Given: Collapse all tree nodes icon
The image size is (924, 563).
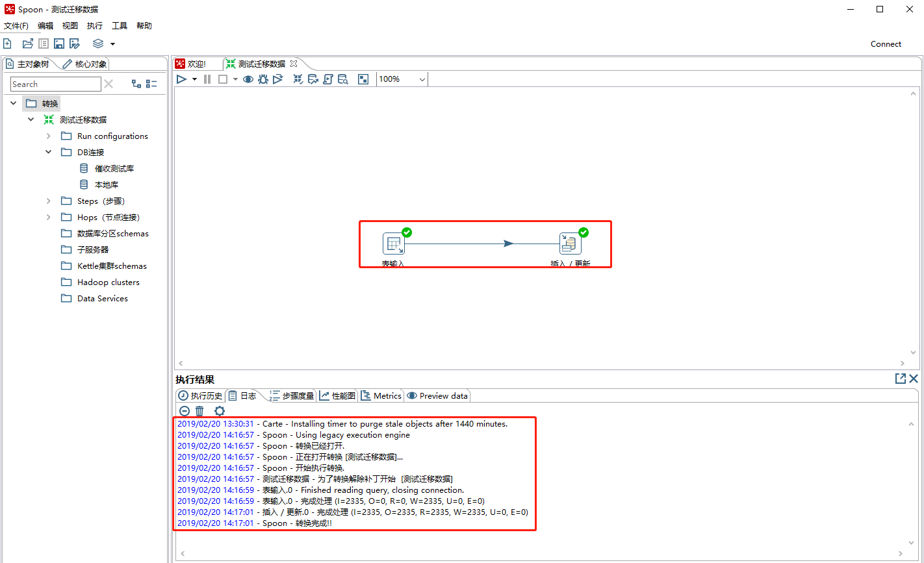Looking at the screenshot, I should click(x=151, y=84).
